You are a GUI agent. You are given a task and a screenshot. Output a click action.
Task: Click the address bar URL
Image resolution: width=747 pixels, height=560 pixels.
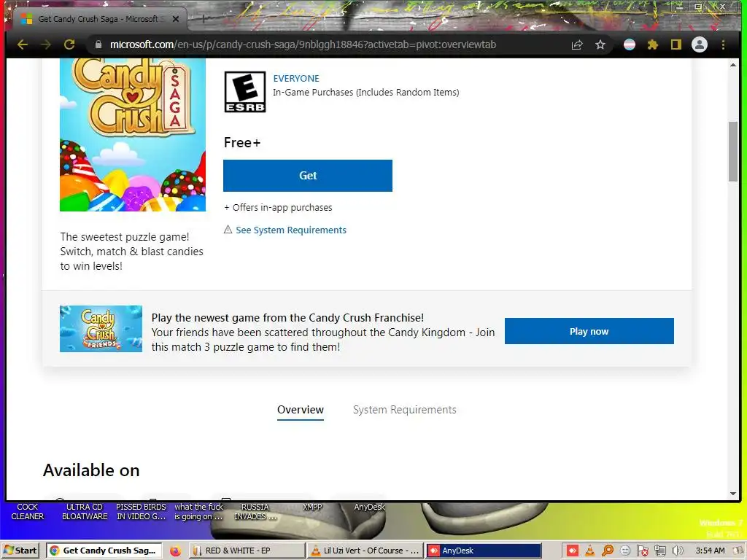(303, 44)
